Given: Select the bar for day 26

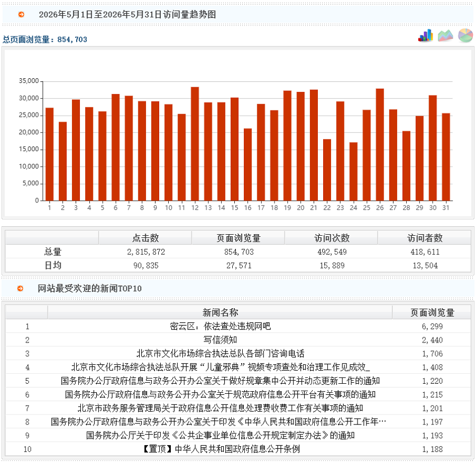Looking at the screenshot, I should pyautogui.click(x=380, y=145).
